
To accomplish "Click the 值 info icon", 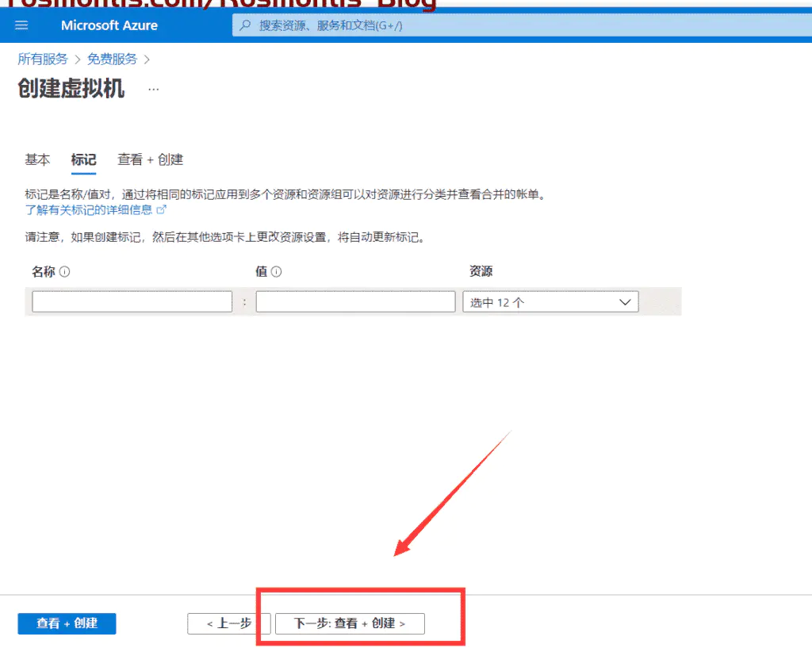I will [x=277, y=271].
